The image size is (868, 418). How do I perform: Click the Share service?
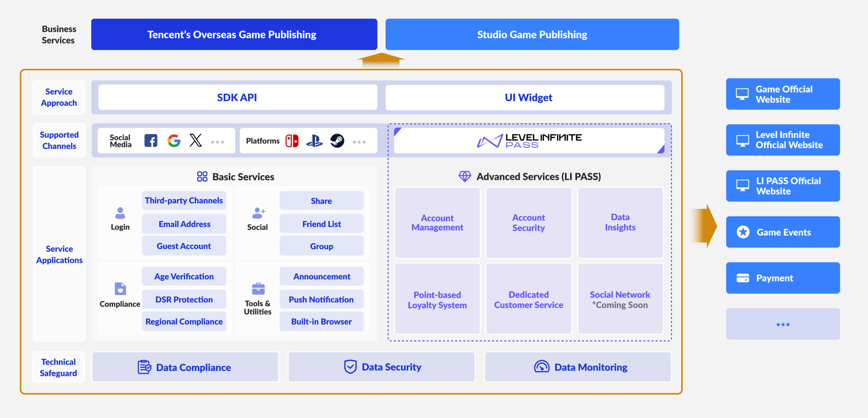pyautogui.click(x=321, y=201)
